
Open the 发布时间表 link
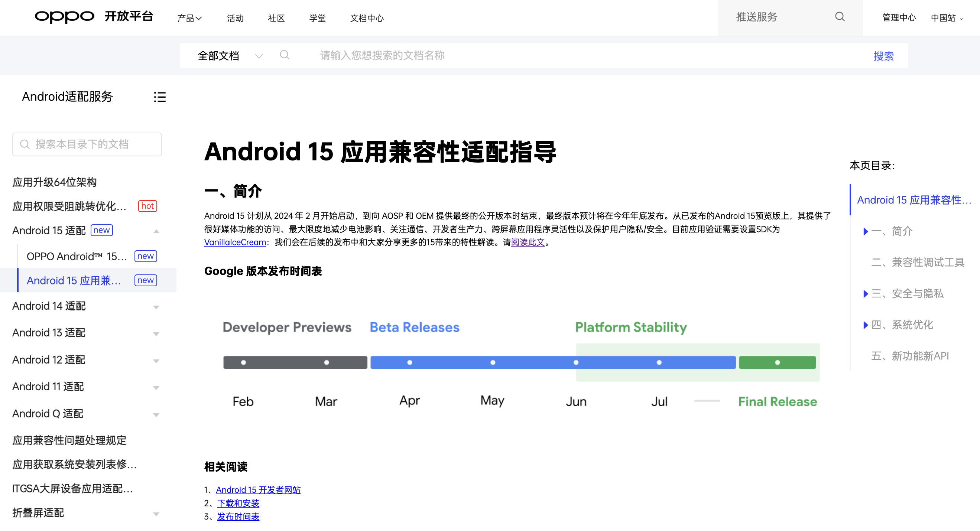[x=238, y=517]
